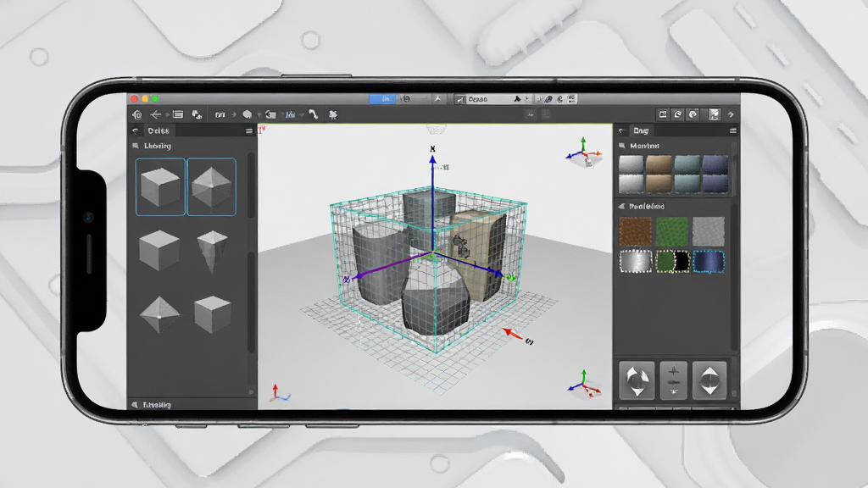
Task: Click the picture icon in right toolbar
Action: pos(714,114)
